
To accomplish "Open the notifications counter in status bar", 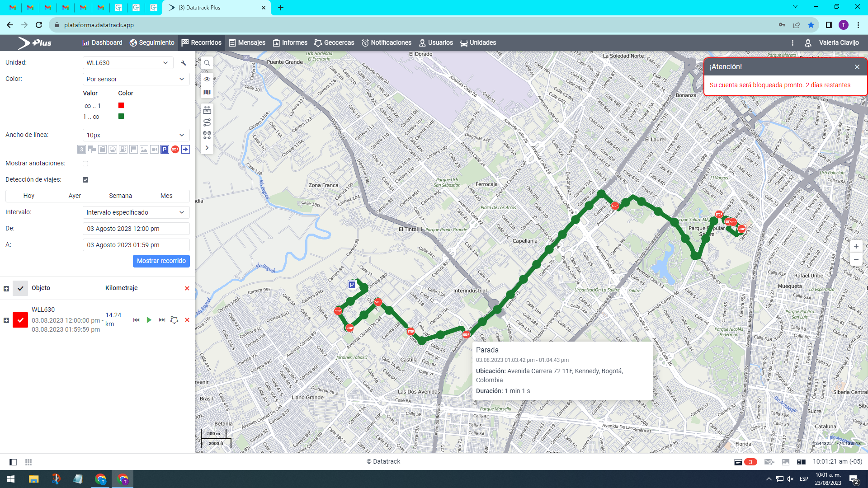I will 750,462.
